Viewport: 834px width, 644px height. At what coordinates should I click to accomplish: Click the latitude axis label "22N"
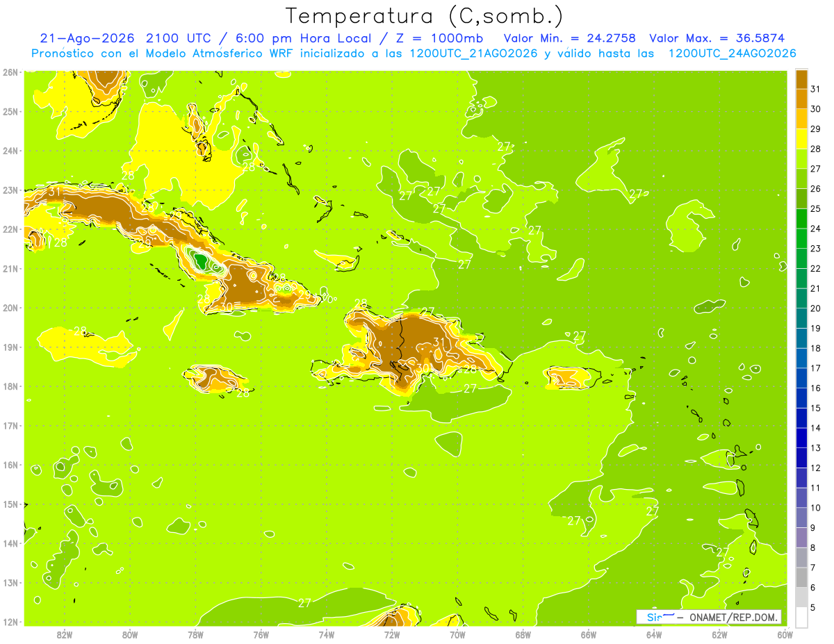(x=10, y=229)
